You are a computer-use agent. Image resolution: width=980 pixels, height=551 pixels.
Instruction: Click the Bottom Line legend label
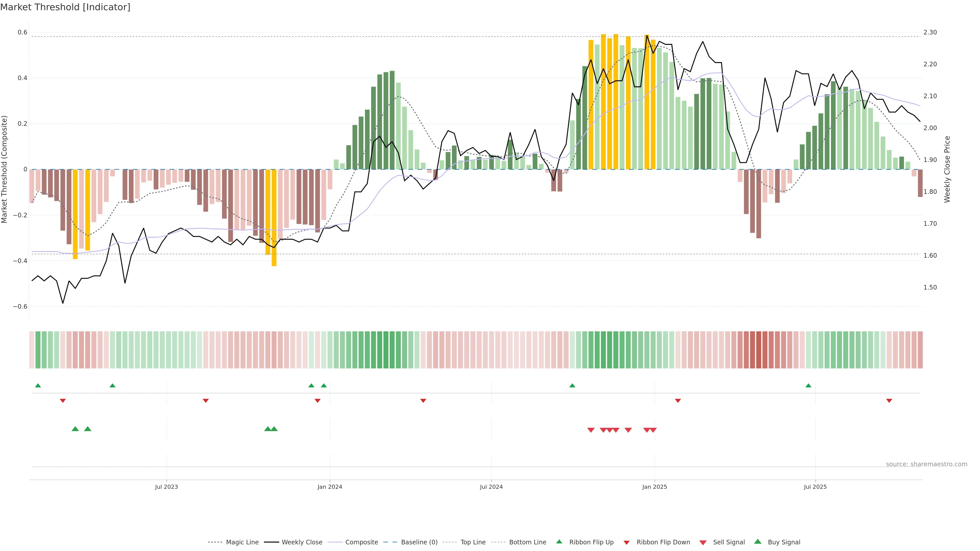point(527,542)
